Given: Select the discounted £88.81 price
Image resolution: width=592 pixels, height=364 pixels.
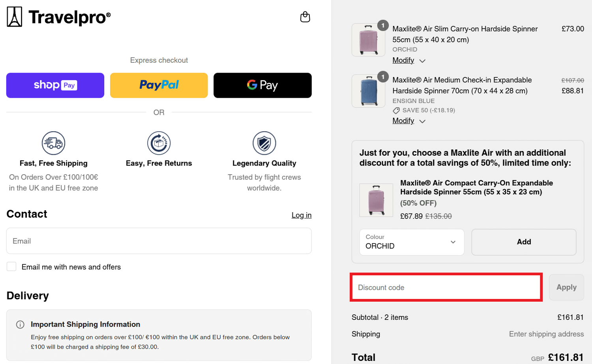Looking at the screenshot, I should 573,91.
